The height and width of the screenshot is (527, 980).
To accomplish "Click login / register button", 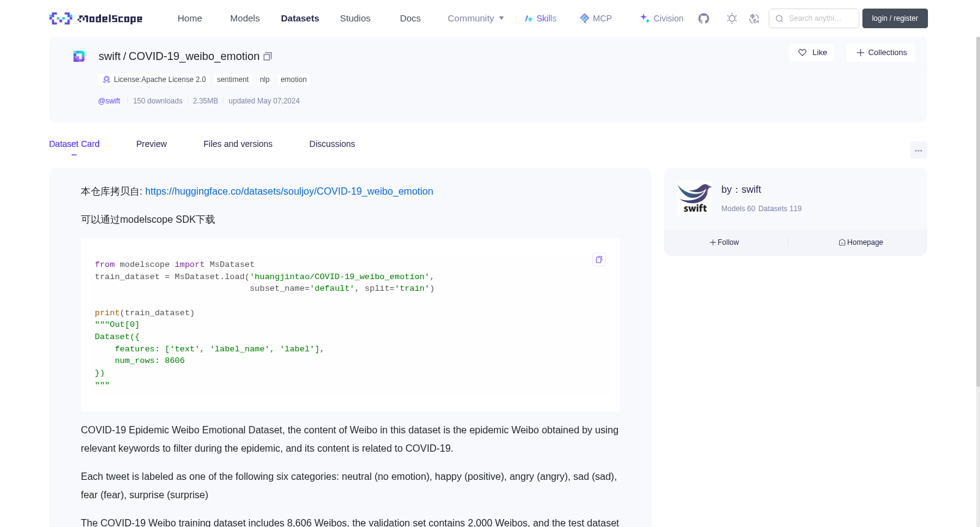I will pos(895,18).
